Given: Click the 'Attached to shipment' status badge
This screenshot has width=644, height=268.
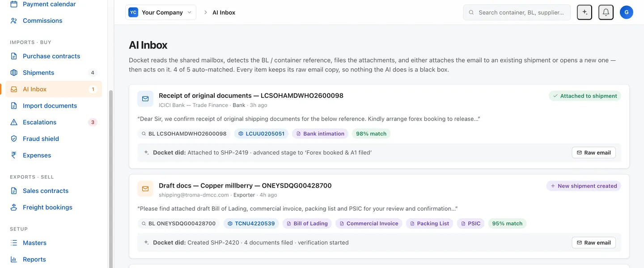Looking at the screenshot, I should [585, 96].
